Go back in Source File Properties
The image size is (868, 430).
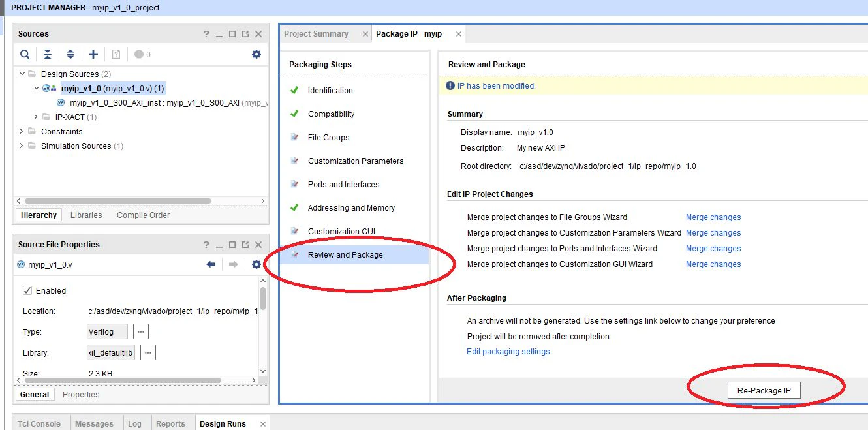point(211,264)
